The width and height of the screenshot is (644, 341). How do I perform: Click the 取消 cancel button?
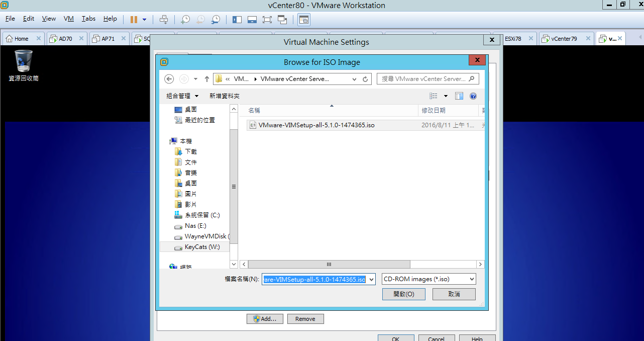[454, 294]
